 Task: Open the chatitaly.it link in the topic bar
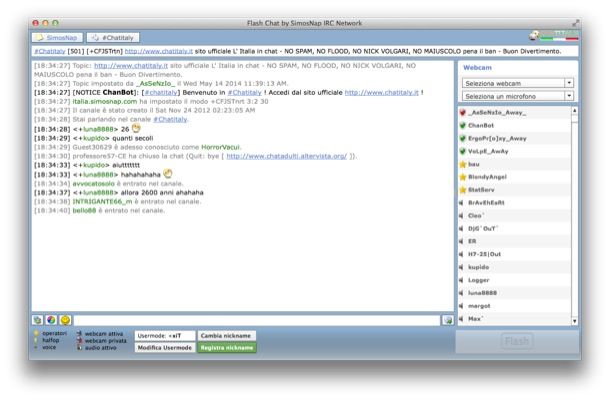click(x=159, y=51)
